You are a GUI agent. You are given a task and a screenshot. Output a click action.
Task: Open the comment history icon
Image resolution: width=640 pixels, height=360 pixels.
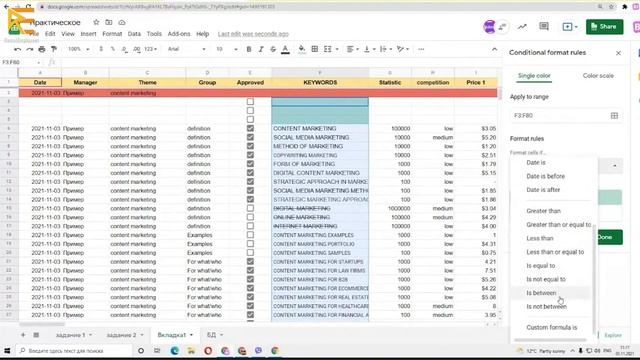tap(544, 27)
